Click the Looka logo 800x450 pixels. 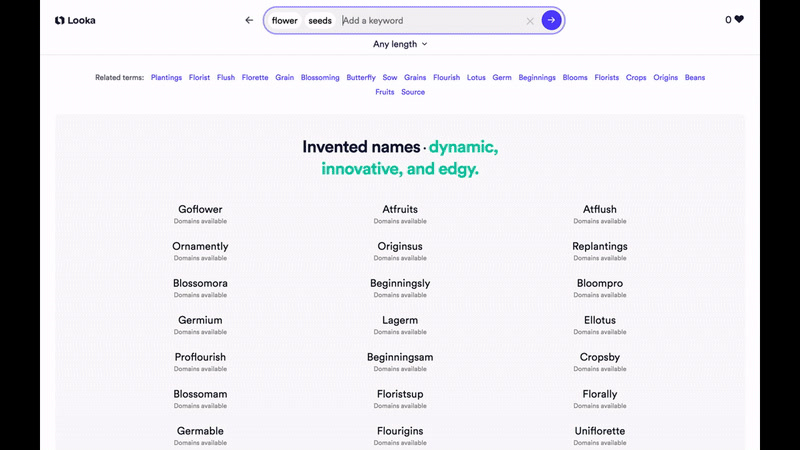point(75,20)
